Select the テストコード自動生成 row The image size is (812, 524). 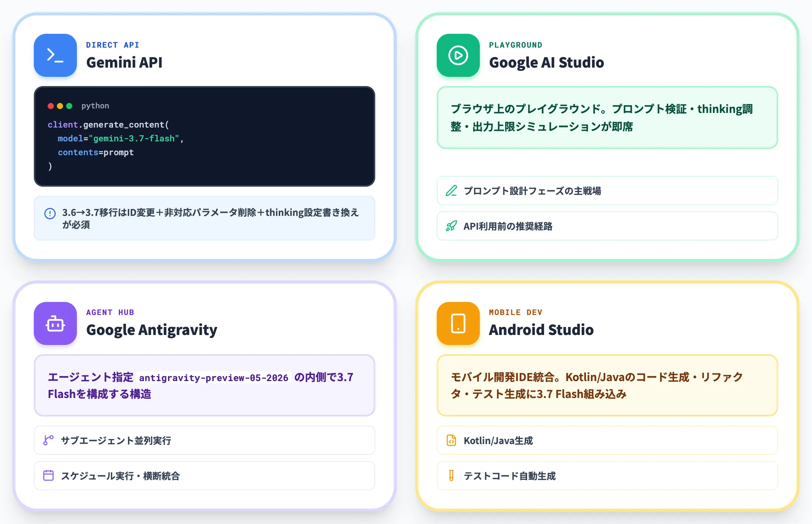[x=607, y=476]
